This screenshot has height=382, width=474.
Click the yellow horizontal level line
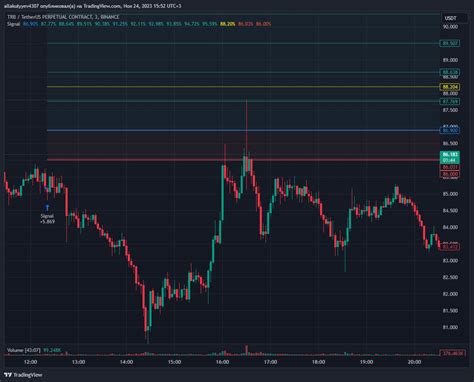point(243,87)
